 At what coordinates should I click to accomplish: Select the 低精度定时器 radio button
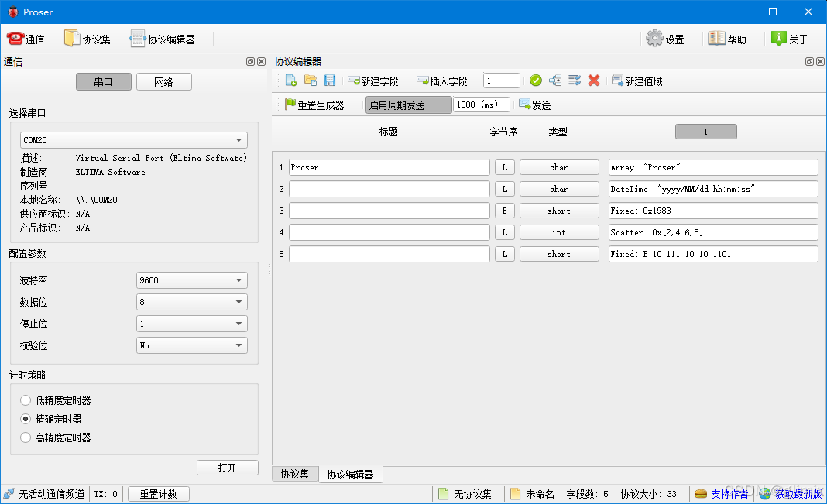pyautogui.click(x=26, y=400)
